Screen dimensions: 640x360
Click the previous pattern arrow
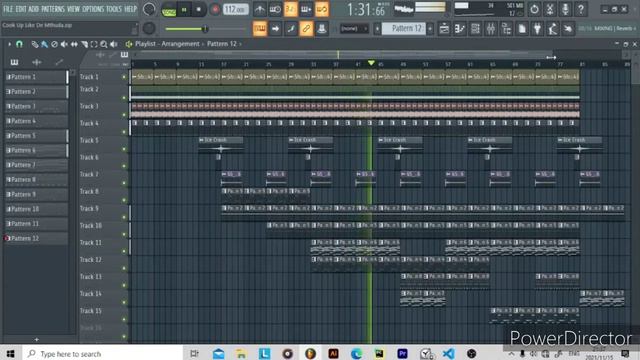click(x=377, y=29)
